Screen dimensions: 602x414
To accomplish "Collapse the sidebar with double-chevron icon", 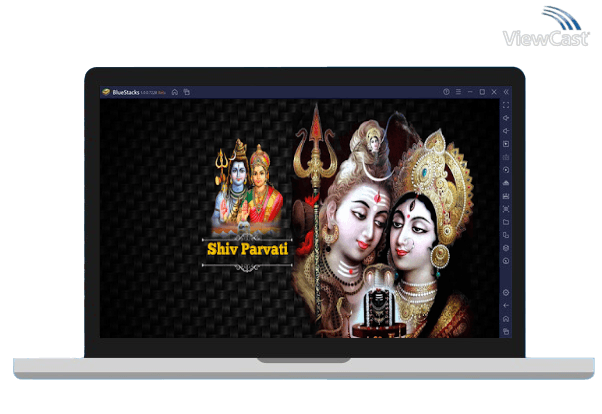I will coord(506,92).
